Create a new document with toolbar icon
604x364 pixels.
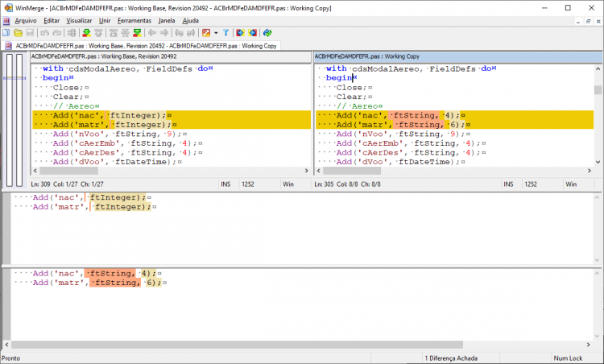(x=6, y=33)
